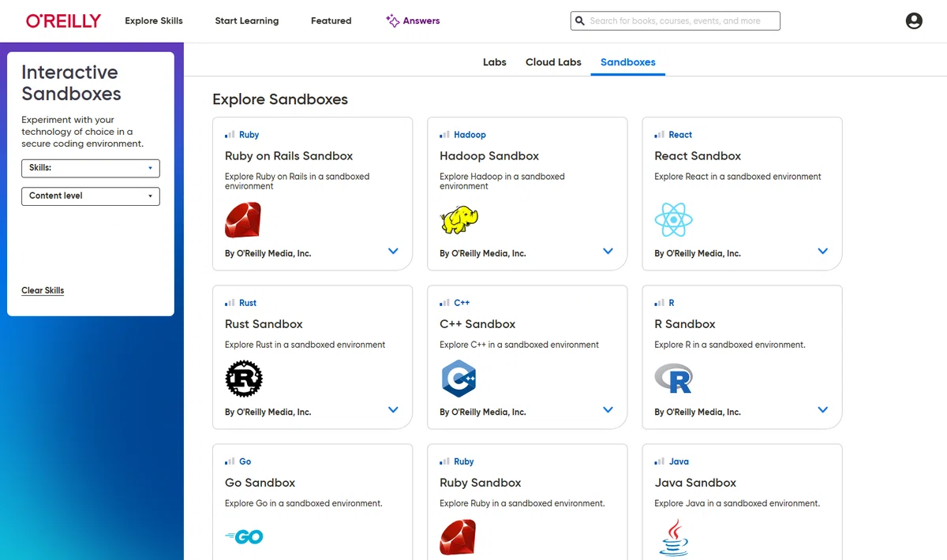Image resolution: width=947 pixels, height=560 pixels.
Task: Open the Featured menu
Action: pyautogui.click(x=331, y=21)
